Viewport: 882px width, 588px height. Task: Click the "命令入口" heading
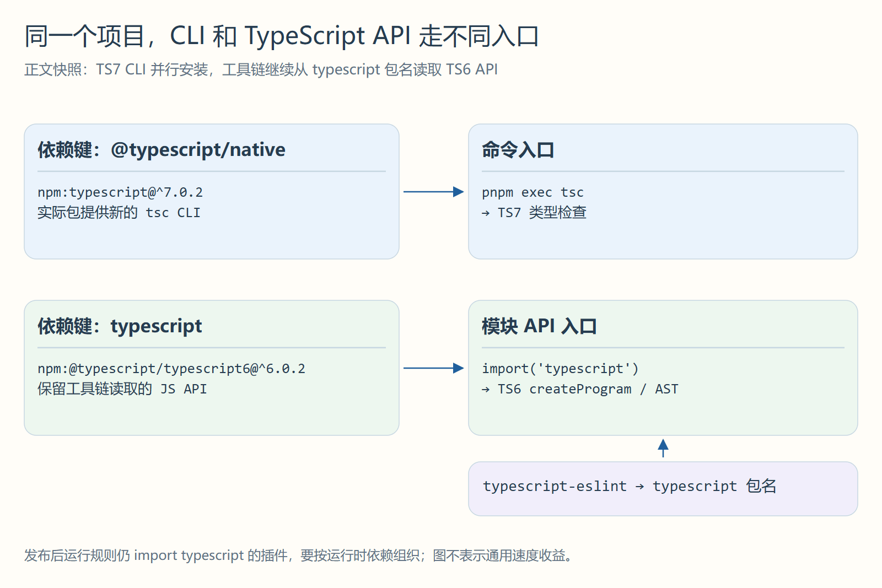(518, 150)
